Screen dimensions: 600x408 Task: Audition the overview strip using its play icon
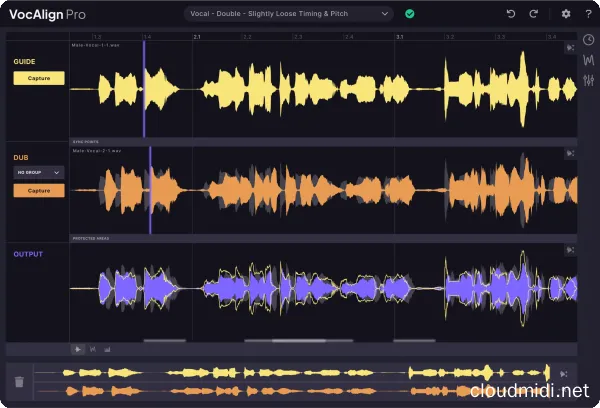(563, 374)
